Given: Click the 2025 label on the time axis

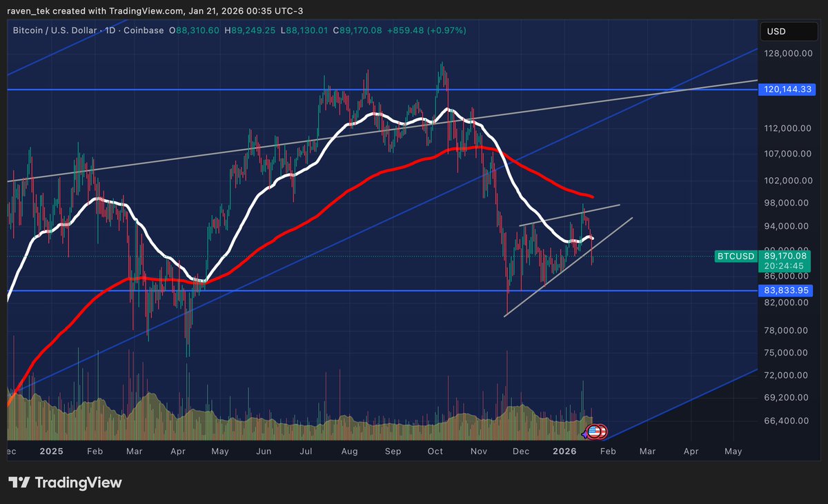Looking at the screenshot, I should pyautogui.click(x=51, y=451).
